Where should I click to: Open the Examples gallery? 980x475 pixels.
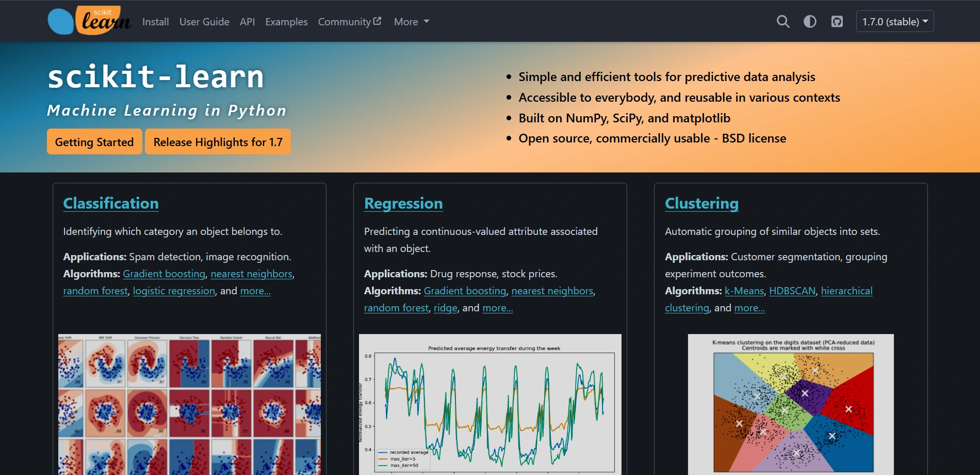[286, 22]
